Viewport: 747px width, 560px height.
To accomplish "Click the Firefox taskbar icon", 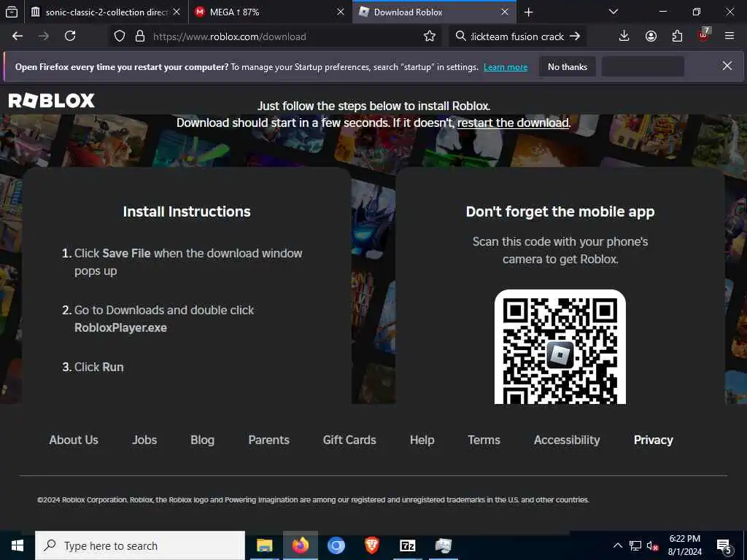I will coord(300,545).
